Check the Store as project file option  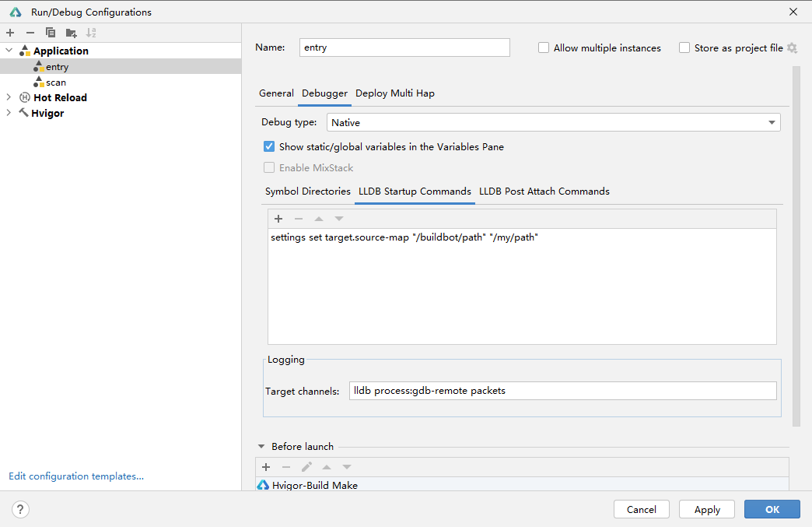coord(684,48)
